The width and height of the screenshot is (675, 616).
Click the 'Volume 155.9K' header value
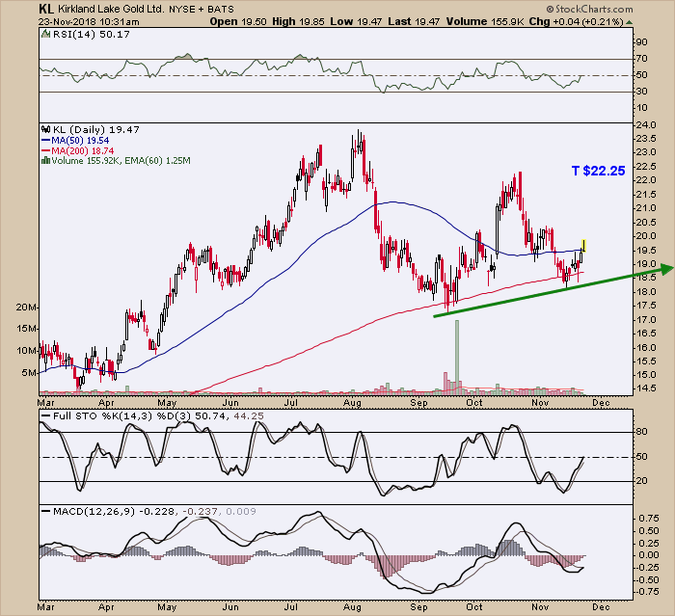[485, 21]
